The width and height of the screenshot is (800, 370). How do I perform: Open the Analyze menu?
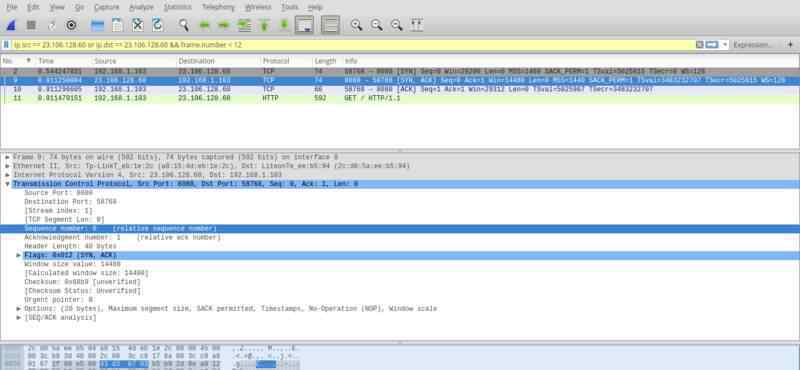(x=141, y=7)
